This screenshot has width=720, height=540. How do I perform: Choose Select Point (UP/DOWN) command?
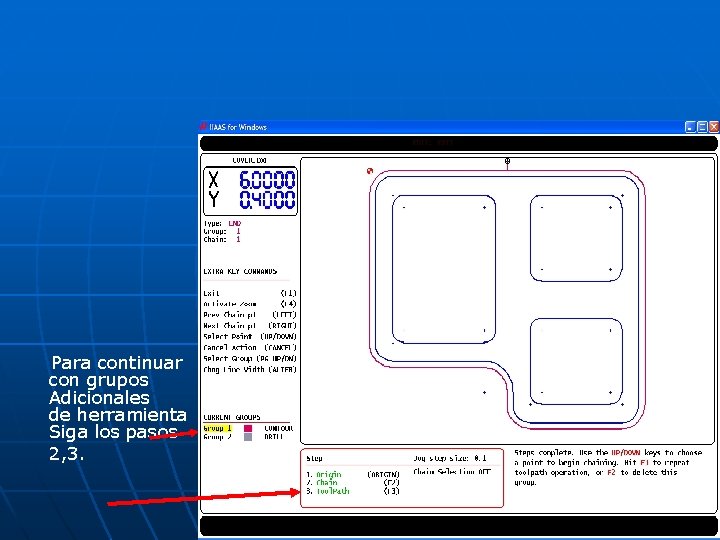pos(250,337)
